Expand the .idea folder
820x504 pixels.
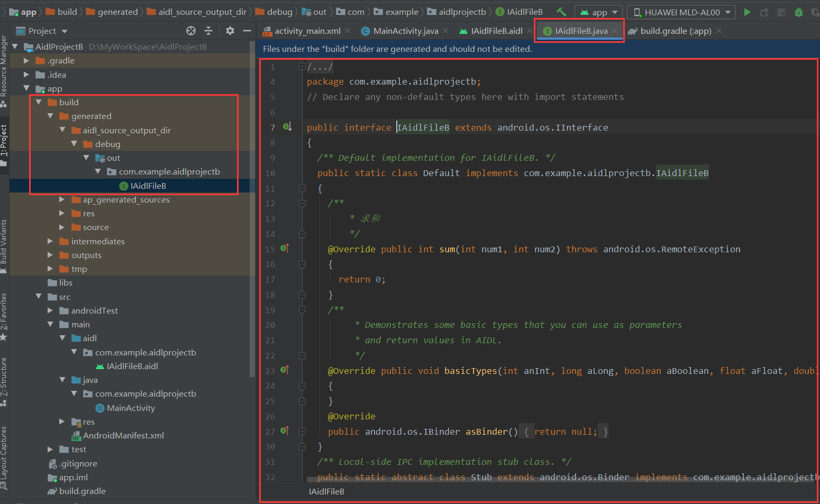coord(26,75)
